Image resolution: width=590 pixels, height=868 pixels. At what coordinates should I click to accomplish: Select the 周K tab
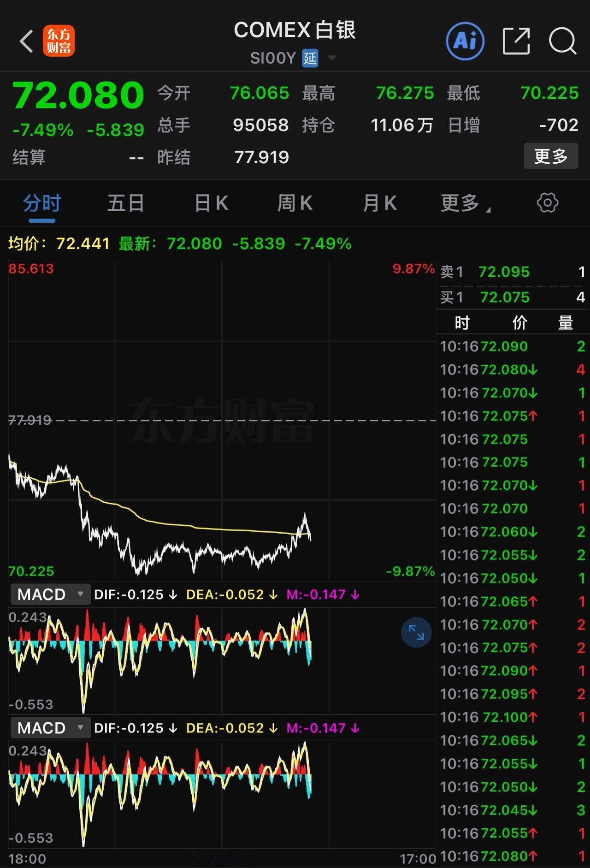click(x=295, y=203)
